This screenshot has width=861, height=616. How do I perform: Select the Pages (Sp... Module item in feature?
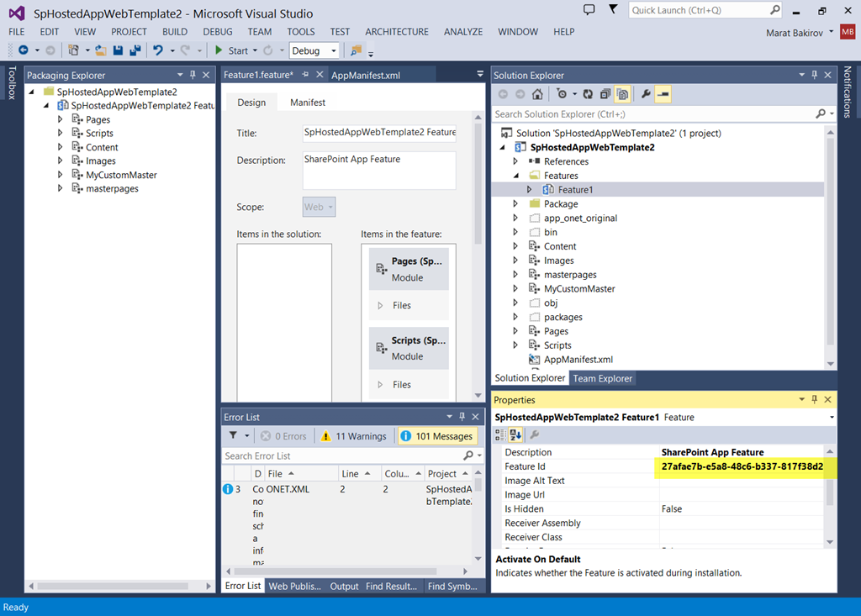click(x=409, y=269)
